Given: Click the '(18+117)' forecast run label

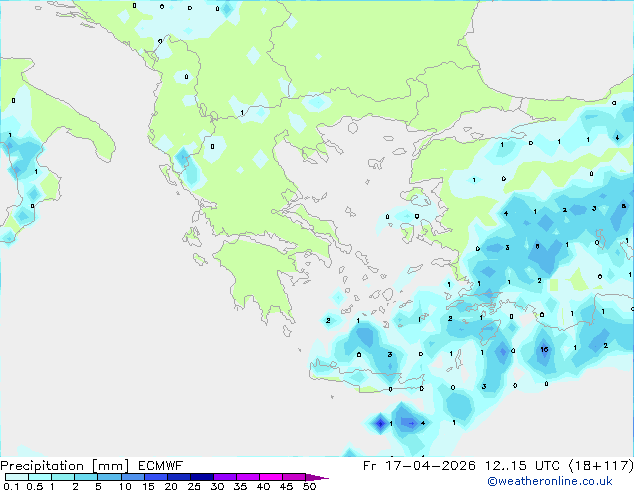Looking at the screenshot, I should 601,466.
